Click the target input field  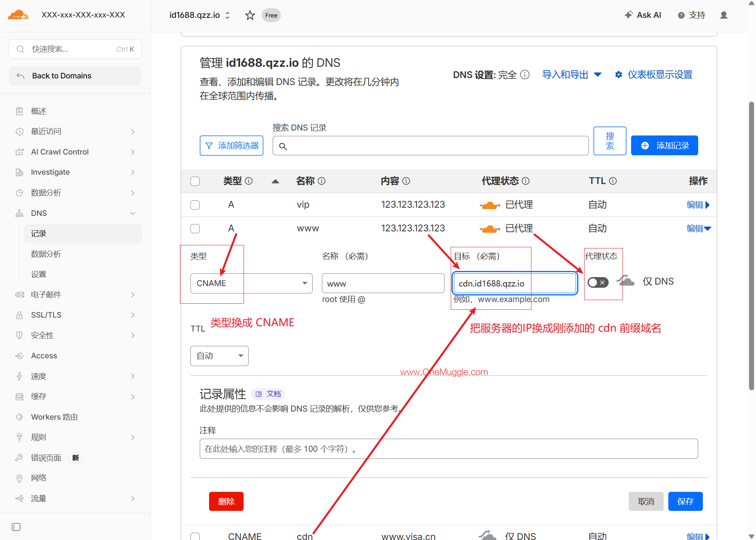(515, 283)
